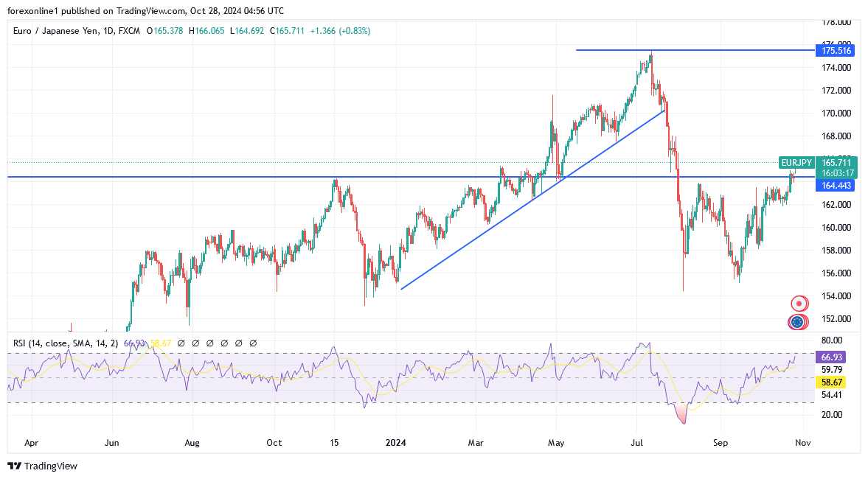
Task: Click the Nov label on time axis
Action: pyautogui.click(x=802, y=443)
